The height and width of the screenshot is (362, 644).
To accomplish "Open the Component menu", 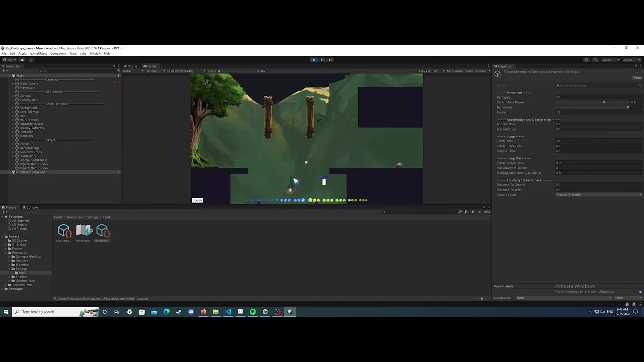I will [x=58, y=53].
